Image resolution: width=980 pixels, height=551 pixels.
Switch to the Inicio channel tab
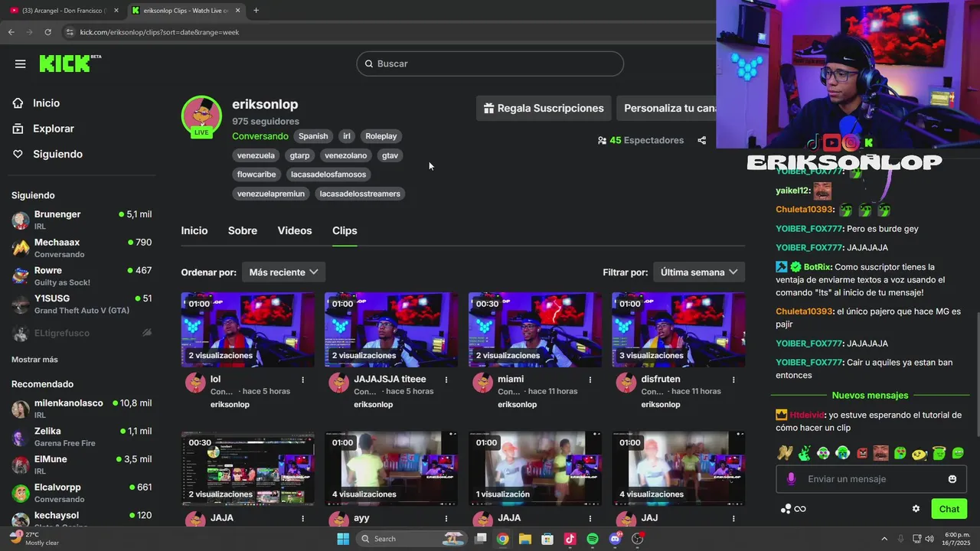coord(194,230)
